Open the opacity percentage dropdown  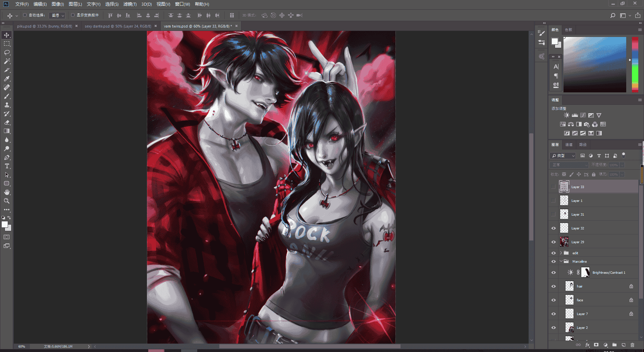pyautogui.click(x=622, y=165)
